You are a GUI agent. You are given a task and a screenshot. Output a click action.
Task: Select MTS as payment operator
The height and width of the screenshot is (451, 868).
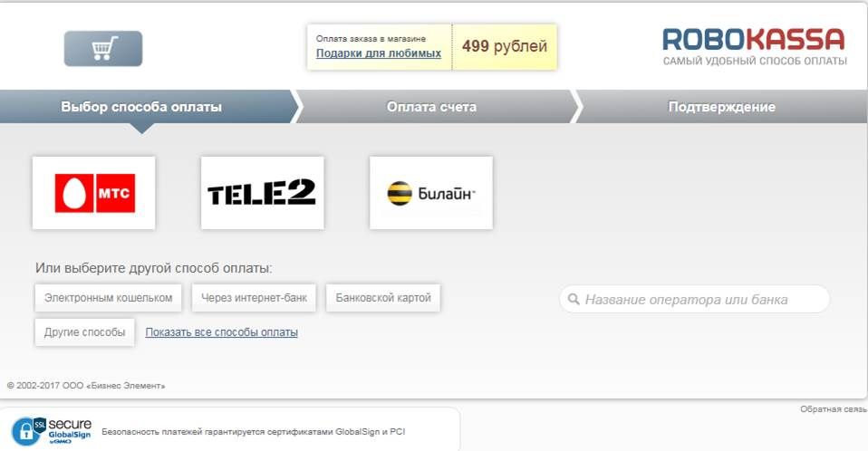(94, 193)
